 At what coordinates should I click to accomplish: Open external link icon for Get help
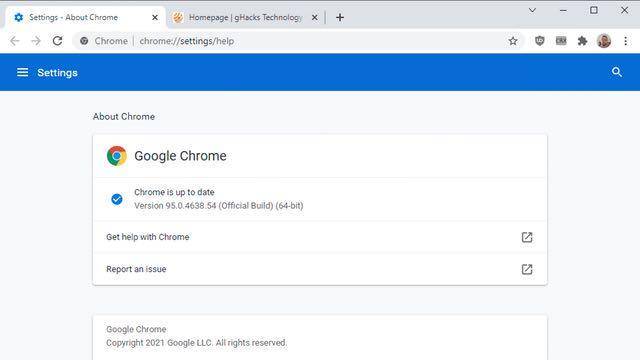[x=527, y=237]
